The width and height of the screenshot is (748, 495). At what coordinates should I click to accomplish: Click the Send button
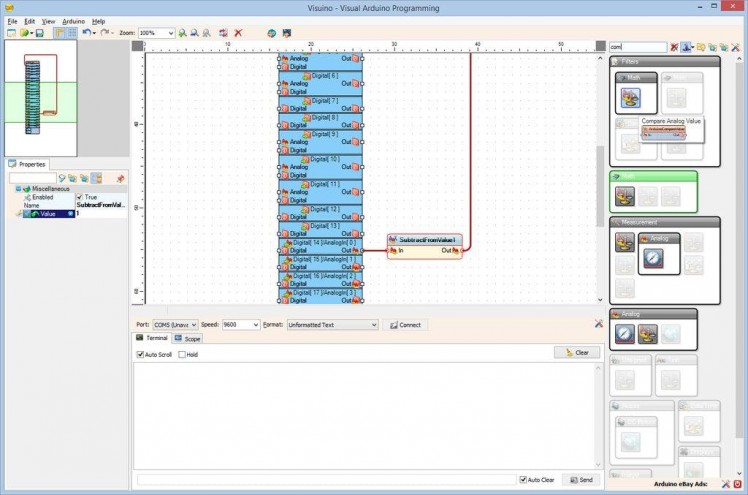click(x=580, y=480)
